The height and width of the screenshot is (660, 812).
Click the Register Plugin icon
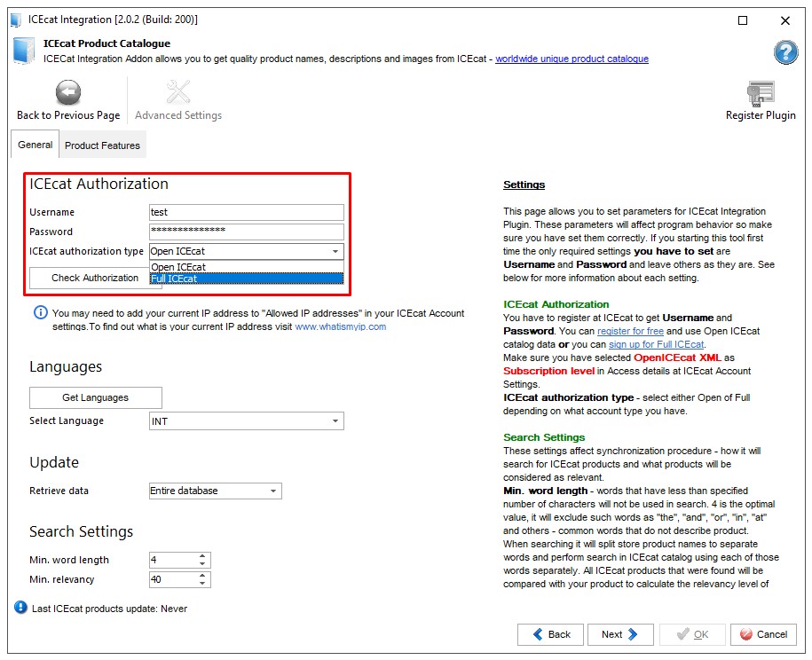click(x=761, y=93)
